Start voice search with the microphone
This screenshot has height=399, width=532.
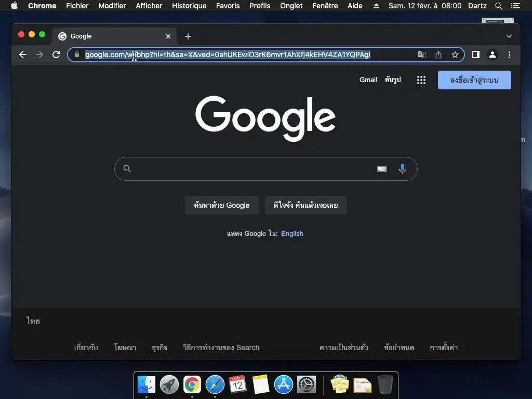(403, 169)
